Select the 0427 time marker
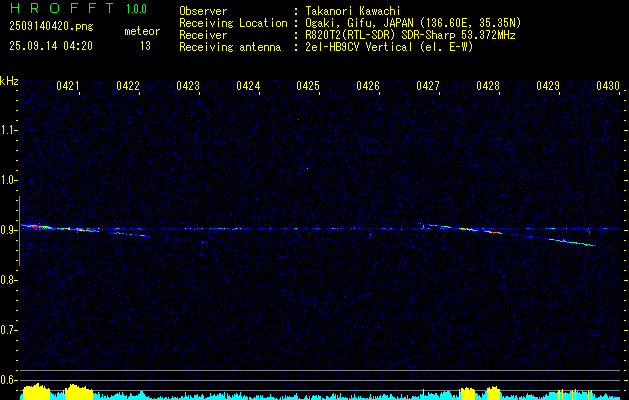This screenshot has width=629, height=400. (428, 87)
